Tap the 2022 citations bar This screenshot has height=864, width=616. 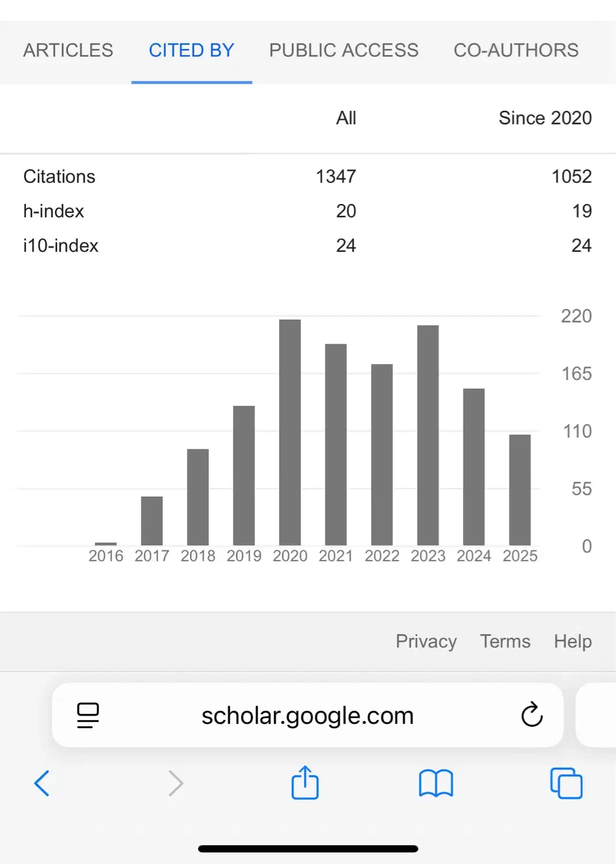(382, 454)
